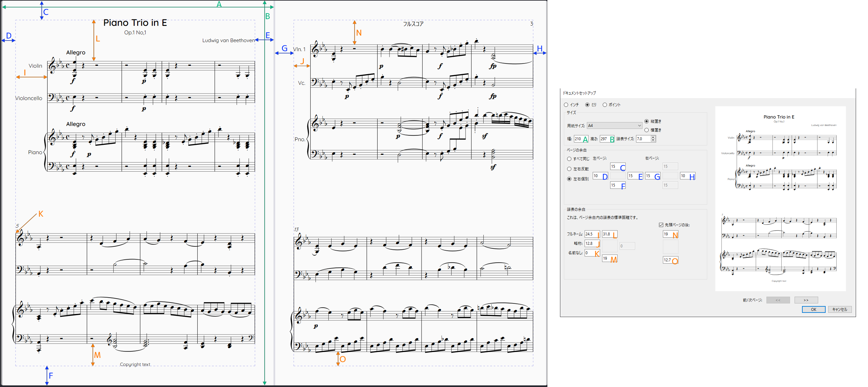Screen dimensions: 868x387
Task: Select すべて同じ page margin option
Action: (x=569, y=159)
